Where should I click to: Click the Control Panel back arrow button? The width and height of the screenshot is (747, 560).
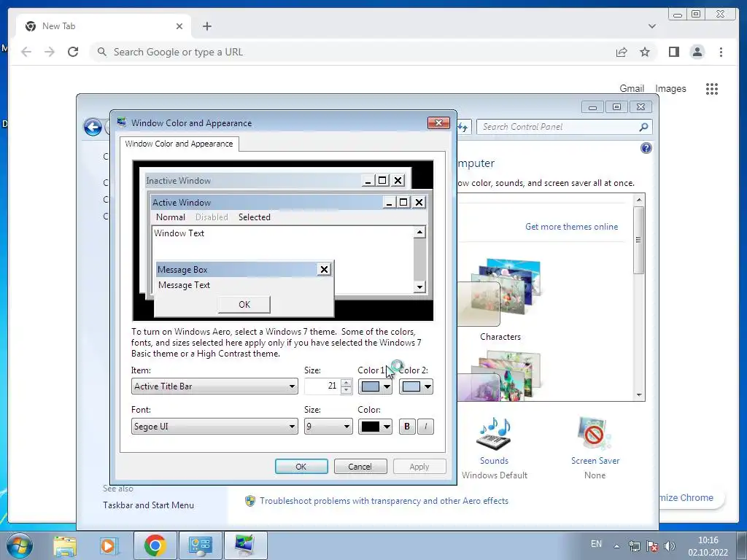tap(93, 127)
